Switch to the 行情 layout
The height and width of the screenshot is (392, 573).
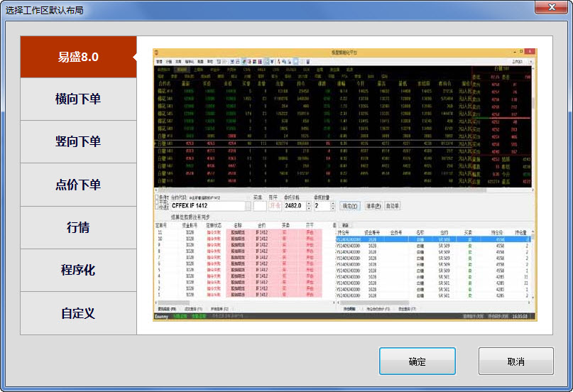coord(78,227)
